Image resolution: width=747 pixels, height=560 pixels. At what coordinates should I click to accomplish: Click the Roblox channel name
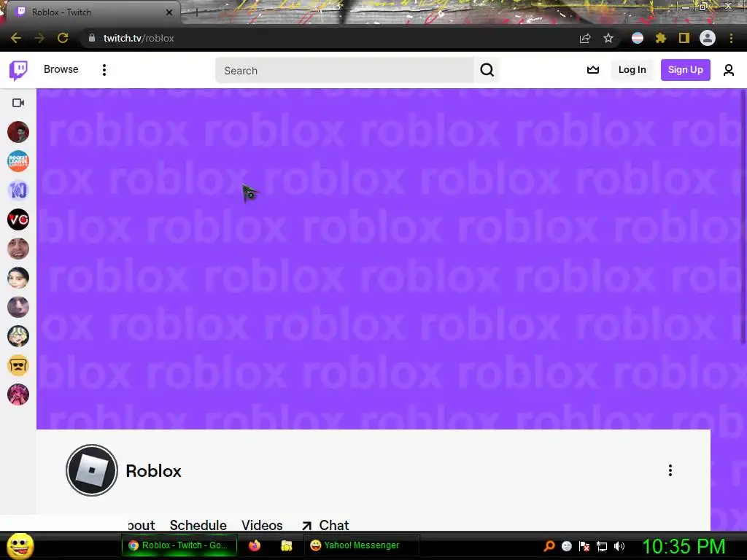tap(153, 471)
